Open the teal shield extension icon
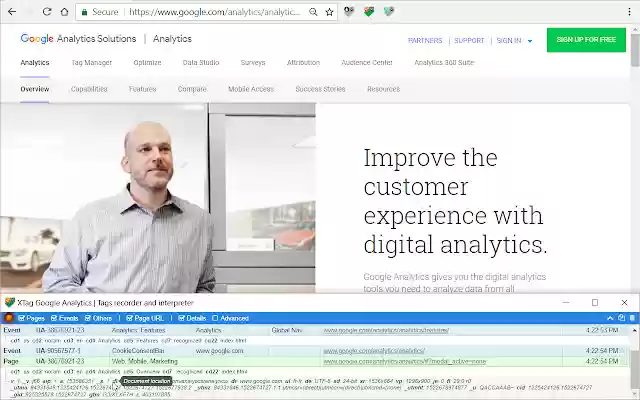 click(x=389, y=12)
